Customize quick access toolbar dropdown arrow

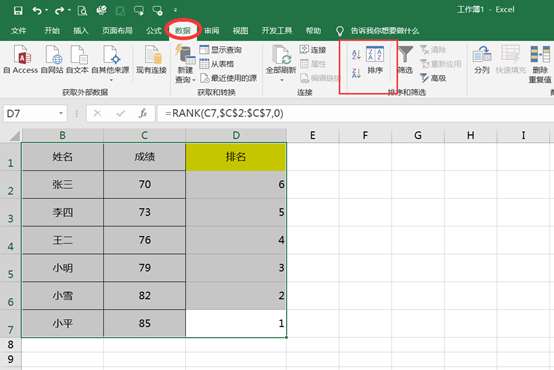click(175, 11)
